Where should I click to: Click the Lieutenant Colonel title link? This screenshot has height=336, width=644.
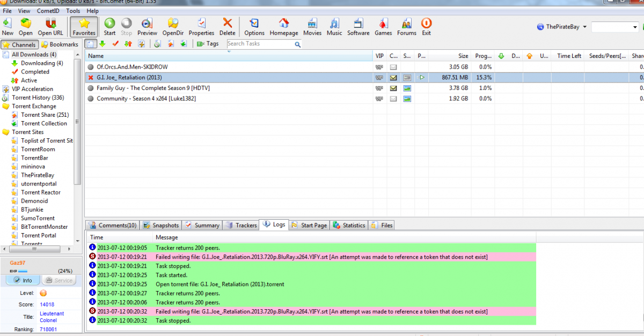pyautogui.click(x=52, y=317)
